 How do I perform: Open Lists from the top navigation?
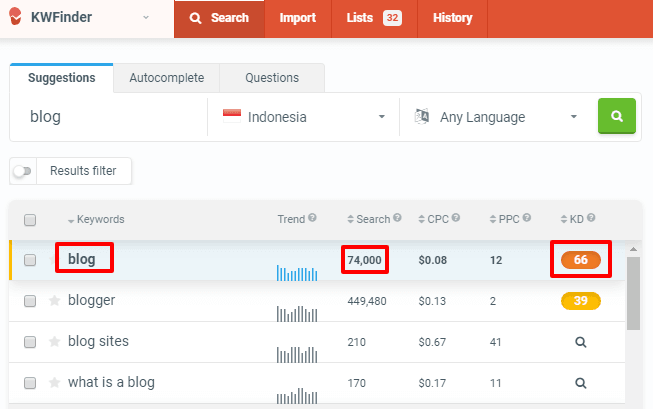[x=373, y=18]
